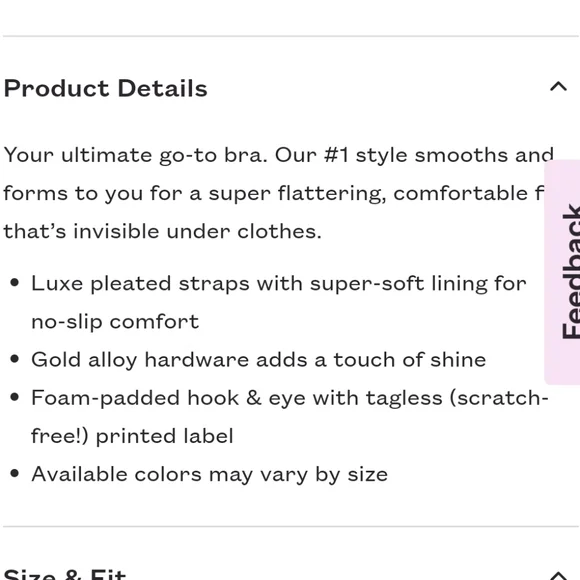Click the bullet dot beside Luxe pleated straps
580x580 pixels.
pyautogui.click(x=14, y=283)
